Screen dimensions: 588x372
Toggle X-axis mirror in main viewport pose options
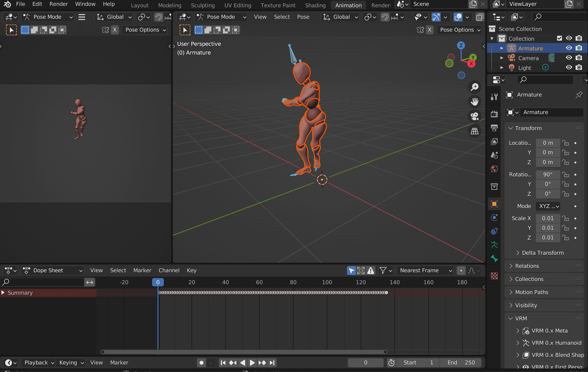coord(430,30)
